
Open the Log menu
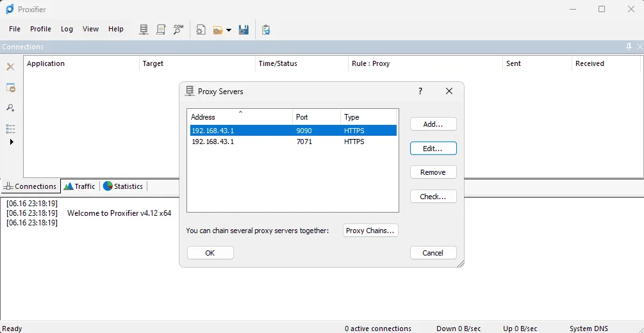67,29
